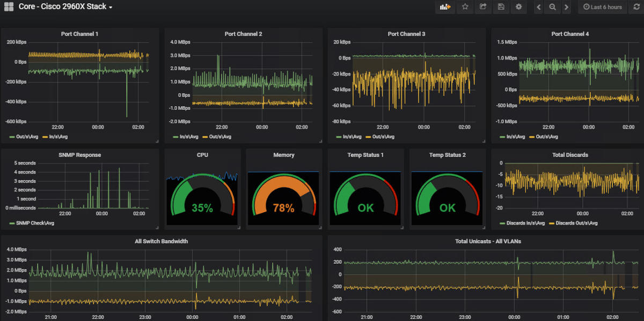Open the CPU panel title menu
The image size is (644, 321).
(202, 155)
